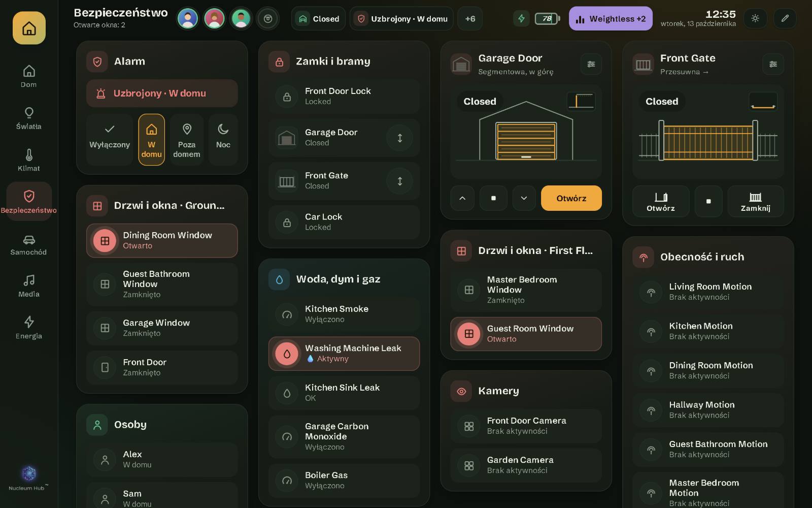Click the Otwórz garage door button
The height and width of the screenshot is (508, 812).
point(571,198)
